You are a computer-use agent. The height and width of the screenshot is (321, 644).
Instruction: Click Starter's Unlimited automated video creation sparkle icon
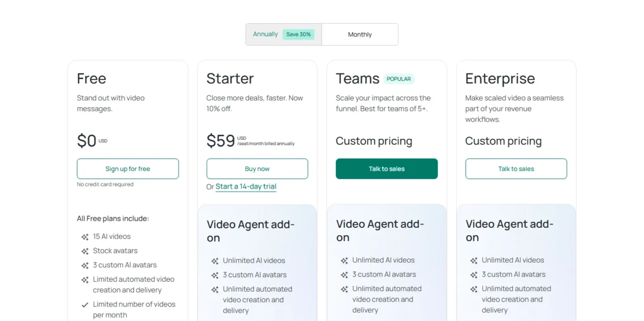[x=215, y=289]
